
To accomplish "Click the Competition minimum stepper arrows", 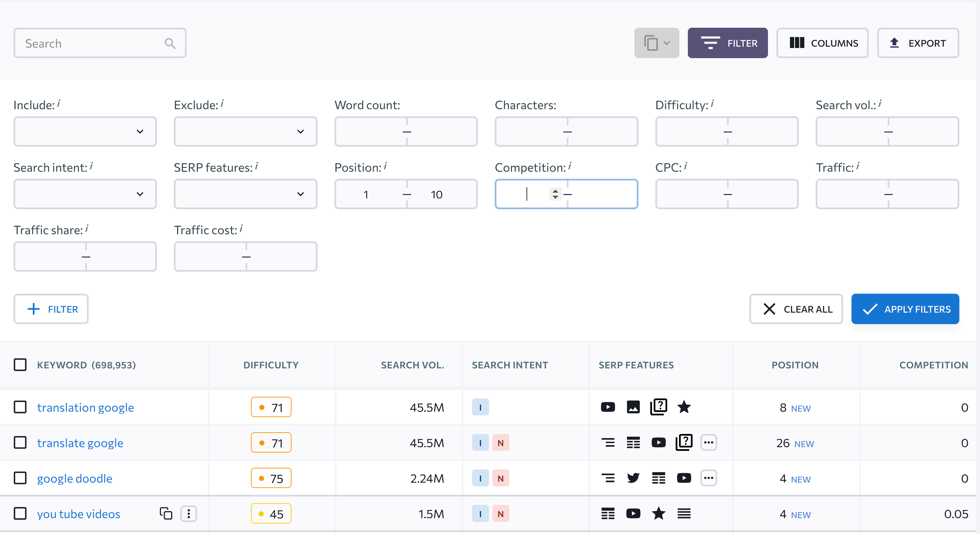I will click(x=555, y=194).
